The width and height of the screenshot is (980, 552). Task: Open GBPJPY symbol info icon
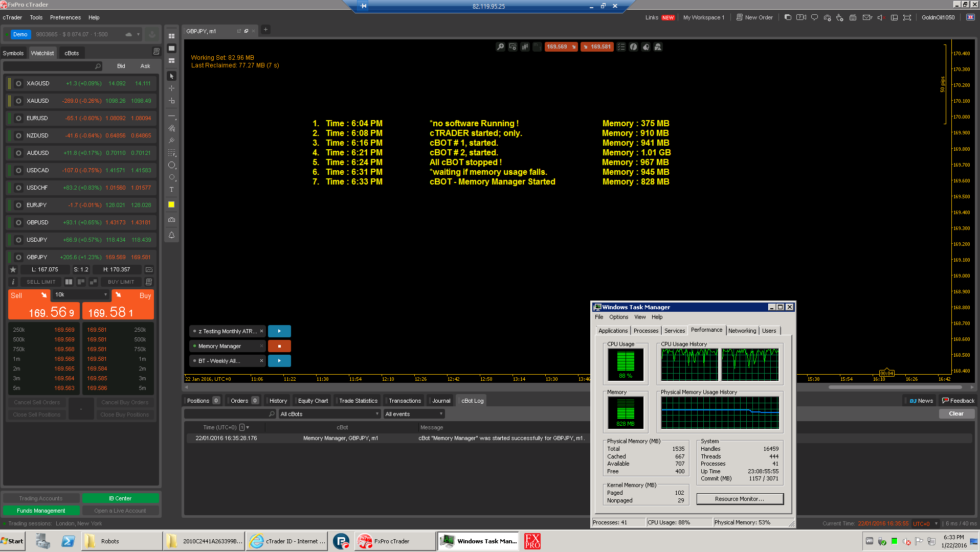[13, 282]
